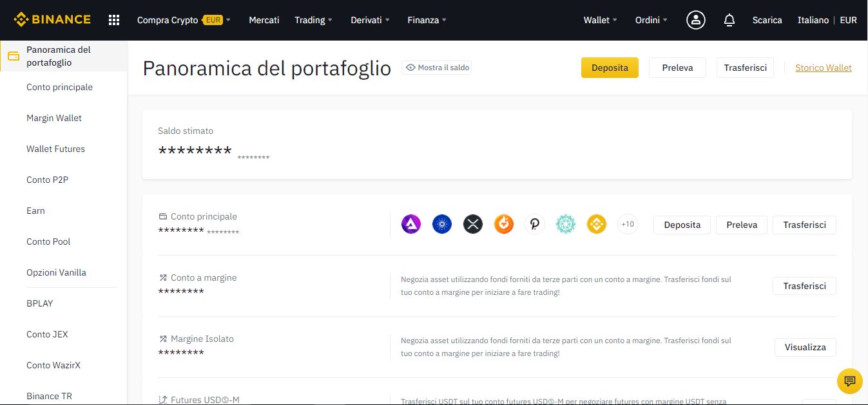The width and height of the screenshot is (868, 405).
Task: Expand the Wallet dropdown menu
Action: pyautogui.click(x=601, y=20)
